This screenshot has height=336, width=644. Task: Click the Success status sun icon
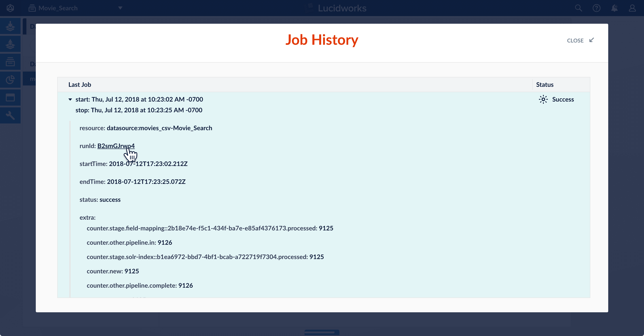(x=543, y=100)
